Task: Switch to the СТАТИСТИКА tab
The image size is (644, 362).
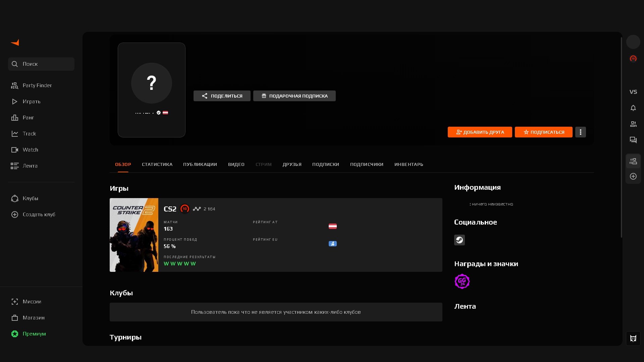Action: (x=157, y=165)
